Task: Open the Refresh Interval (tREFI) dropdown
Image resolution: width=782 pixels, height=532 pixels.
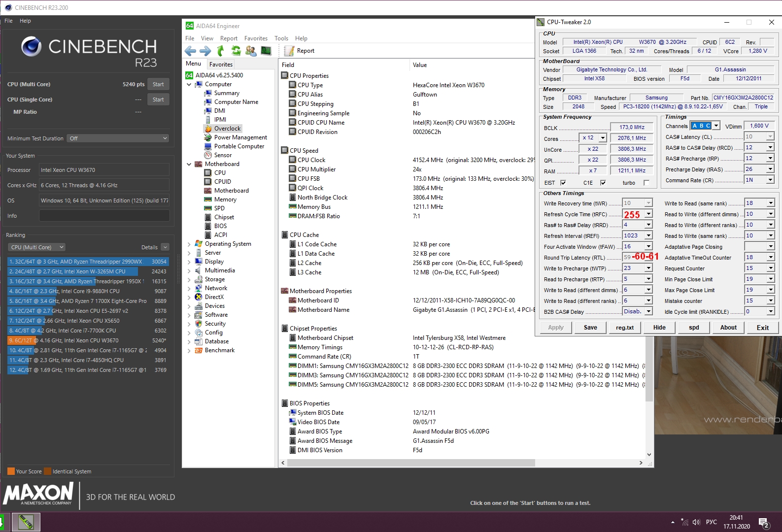Action: point(648,235)
